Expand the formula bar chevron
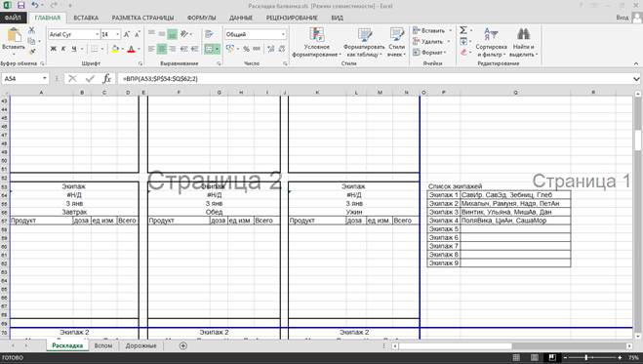The width and height of the screenshot is (643, 364). point(636,78)
